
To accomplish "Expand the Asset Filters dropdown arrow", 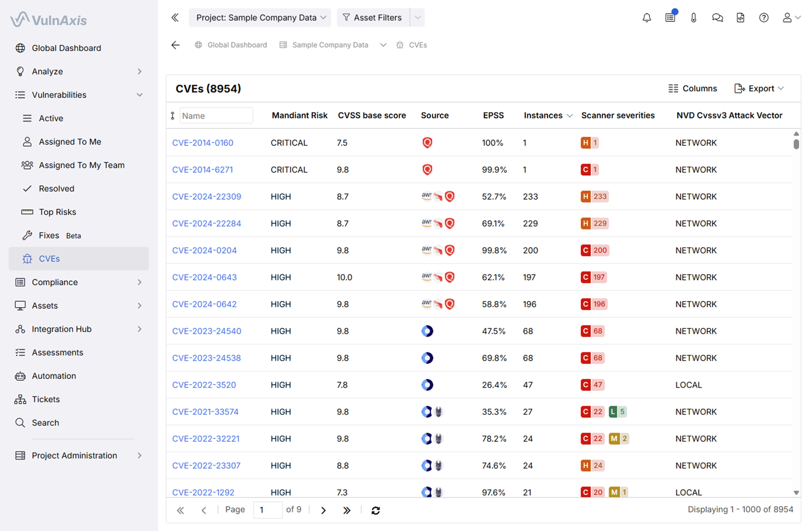I will tap(418, 17).
